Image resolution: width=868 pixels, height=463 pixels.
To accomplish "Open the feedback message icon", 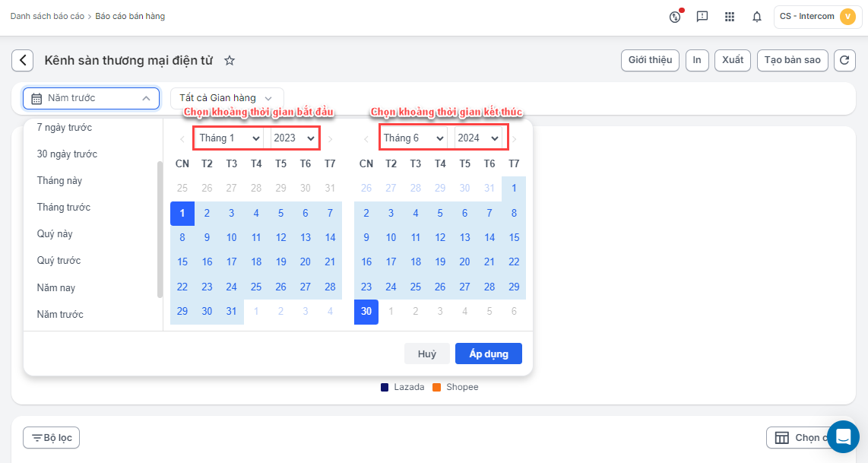I will coord(702,17).
